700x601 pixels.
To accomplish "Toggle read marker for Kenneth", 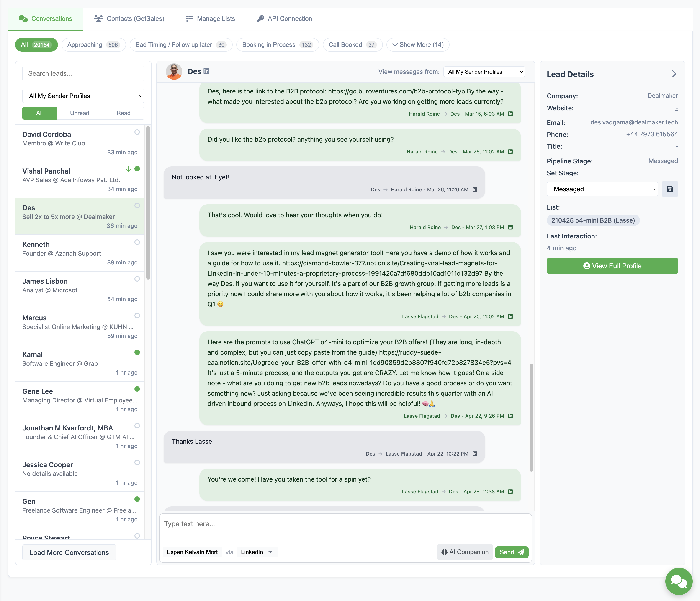I will 137,242.
